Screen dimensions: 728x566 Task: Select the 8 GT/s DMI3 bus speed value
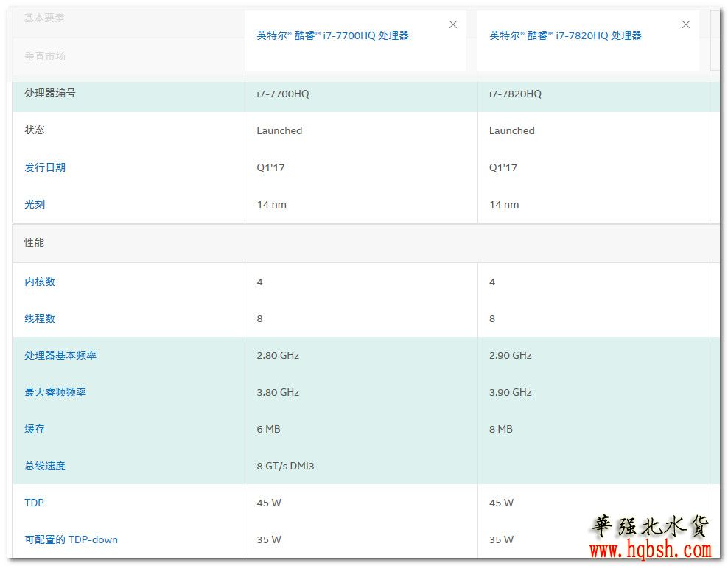(x=285, y=467)
